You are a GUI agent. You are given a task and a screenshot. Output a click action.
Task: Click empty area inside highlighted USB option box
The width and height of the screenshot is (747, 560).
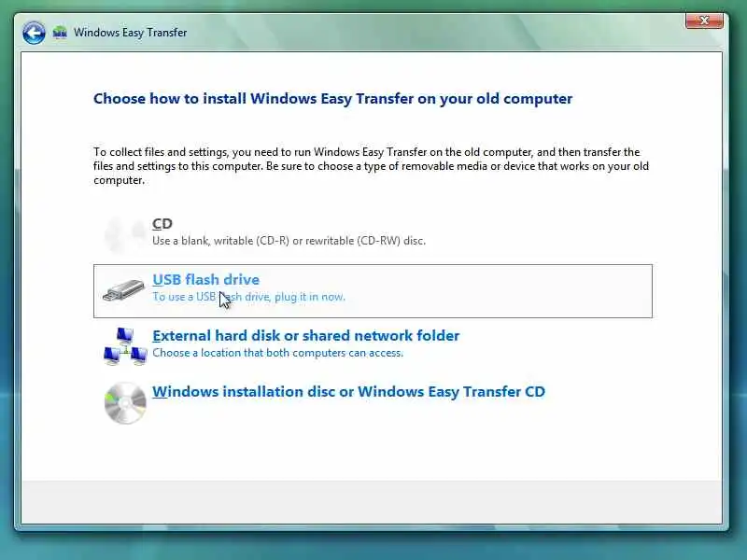[x=500, y=291]
